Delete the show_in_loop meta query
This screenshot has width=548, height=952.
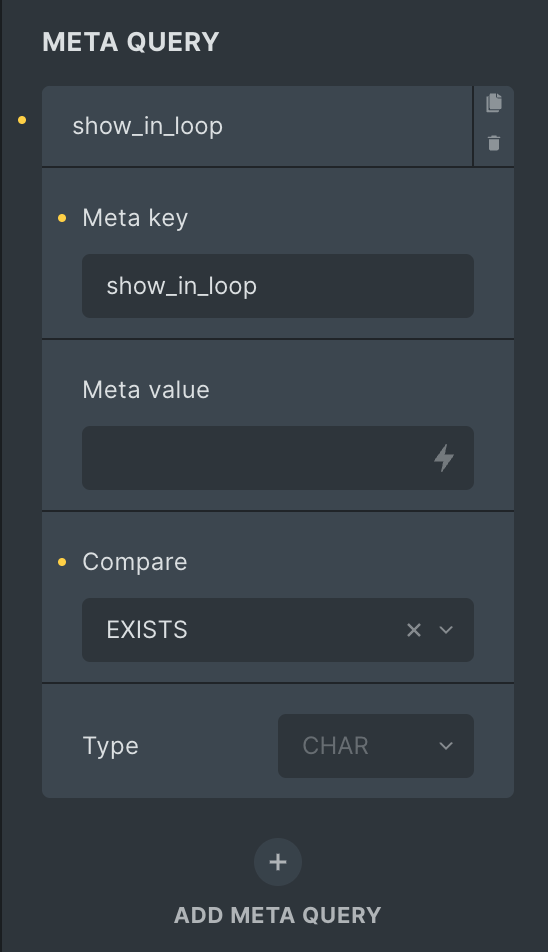494,143
